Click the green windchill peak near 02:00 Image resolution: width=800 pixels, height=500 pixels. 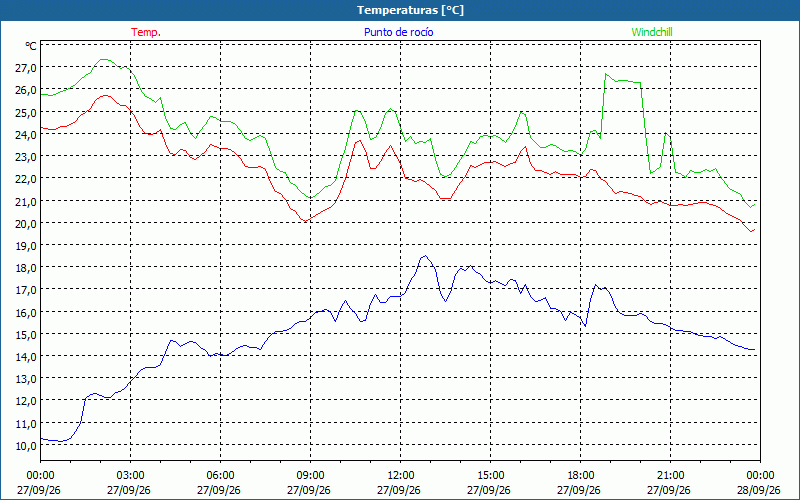pyautogui.click(x=104, y=60)
